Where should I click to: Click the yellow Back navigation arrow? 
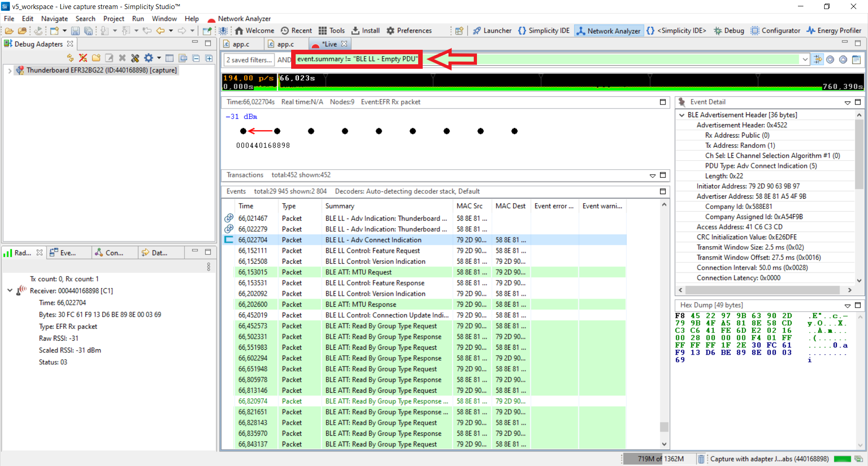tap(160, 31)
